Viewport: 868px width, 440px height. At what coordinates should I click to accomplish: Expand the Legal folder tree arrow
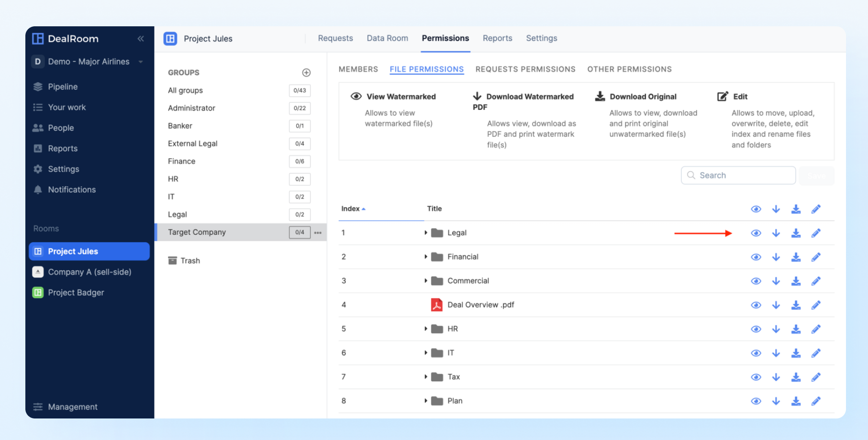(x=425, y=233)
